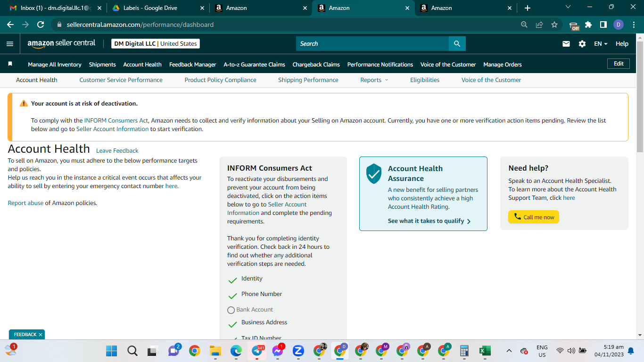Open Product Policy Compliance tab
Viewport: 644px width, 362px height.
pyautogui.click(x=221, y=80)
